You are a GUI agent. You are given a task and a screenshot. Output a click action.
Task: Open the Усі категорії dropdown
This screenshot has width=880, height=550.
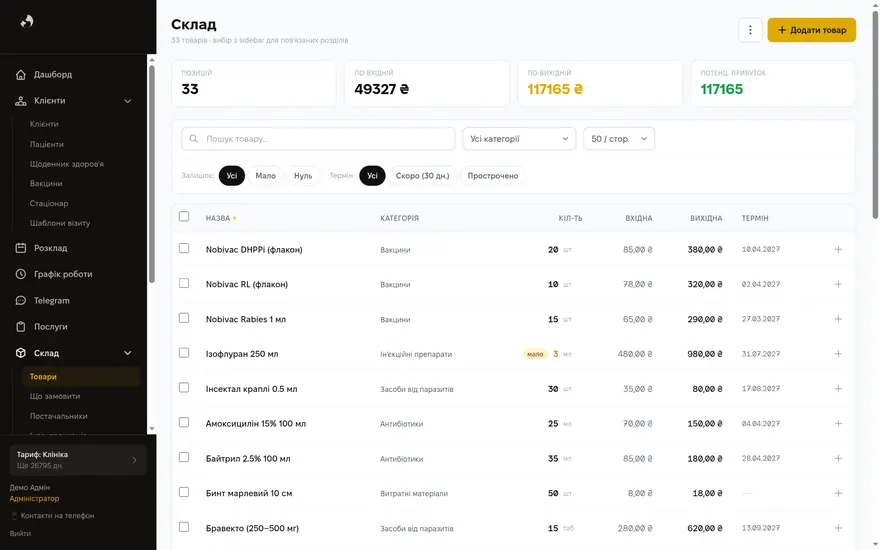(519, 139)
